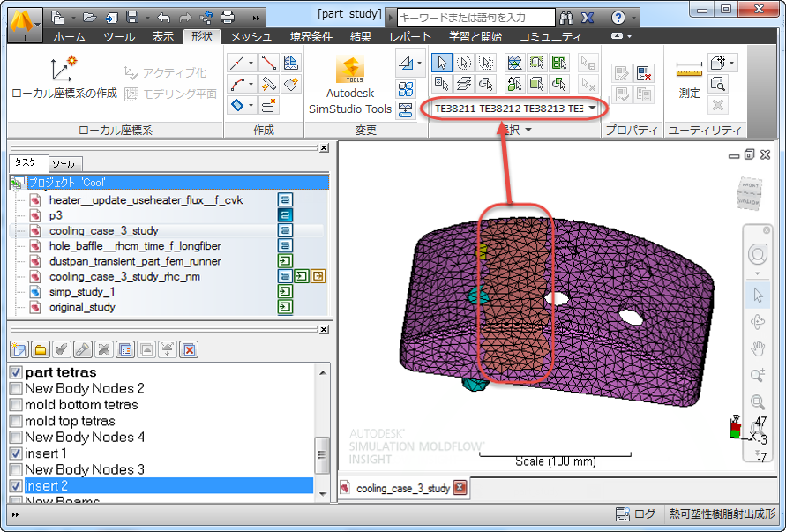
Task: Open the blue diamond region tool dropdown
Action: (x=251, y=105)
